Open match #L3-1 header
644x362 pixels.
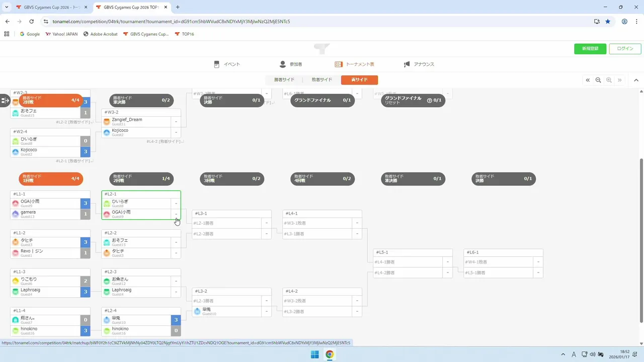pos(231,214)
